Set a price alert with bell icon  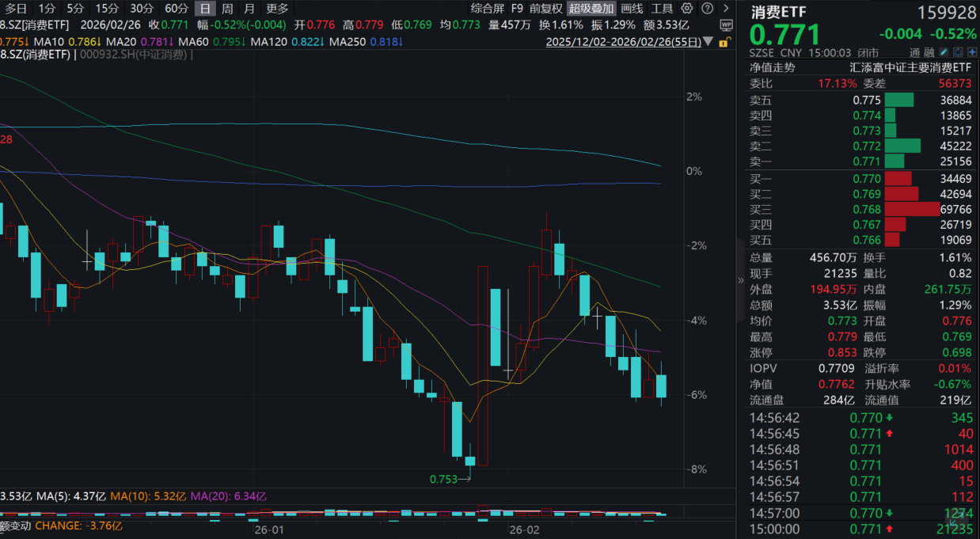tap(957, 53)
